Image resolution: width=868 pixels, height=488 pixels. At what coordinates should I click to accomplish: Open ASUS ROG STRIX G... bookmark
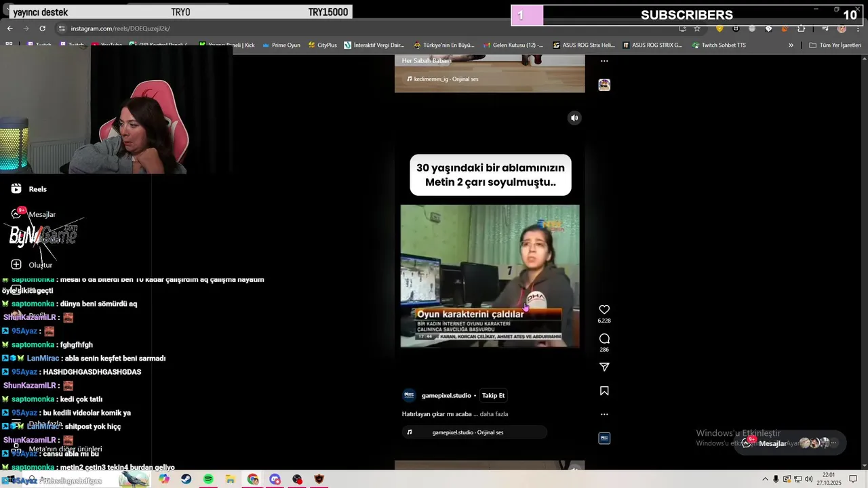coord(652,45)
